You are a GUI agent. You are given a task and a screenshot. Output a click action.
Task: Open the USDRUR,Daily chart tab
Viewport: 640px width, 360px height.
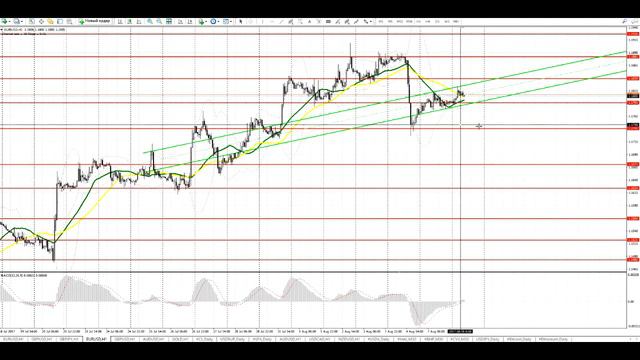[233, 339]
